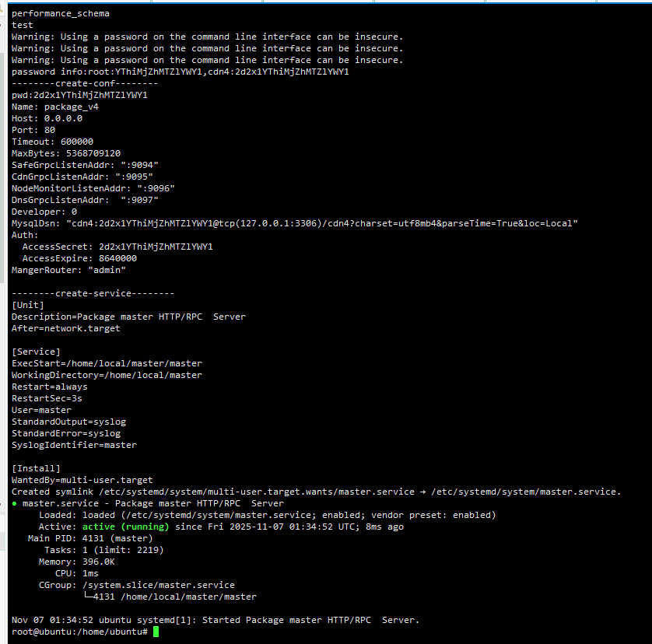Select the "Host: 0.0.0.0" line
The width and height of the screenshot is (652, 644).
point(47,118)
